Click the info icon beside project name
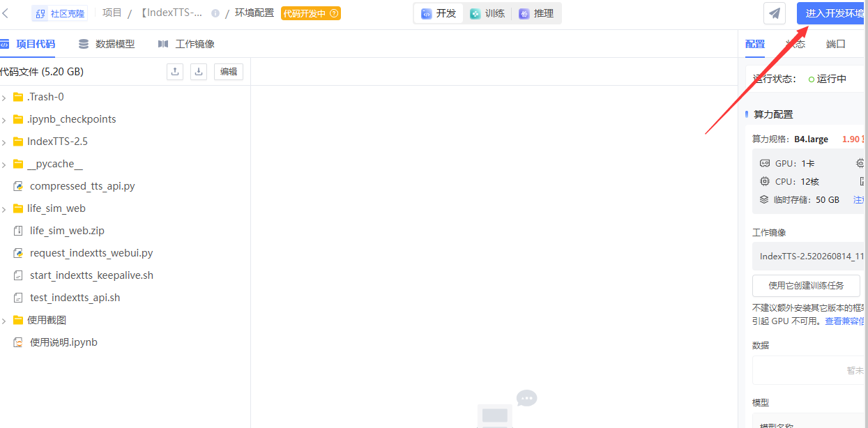868x428 pixels. pos(215,13)
